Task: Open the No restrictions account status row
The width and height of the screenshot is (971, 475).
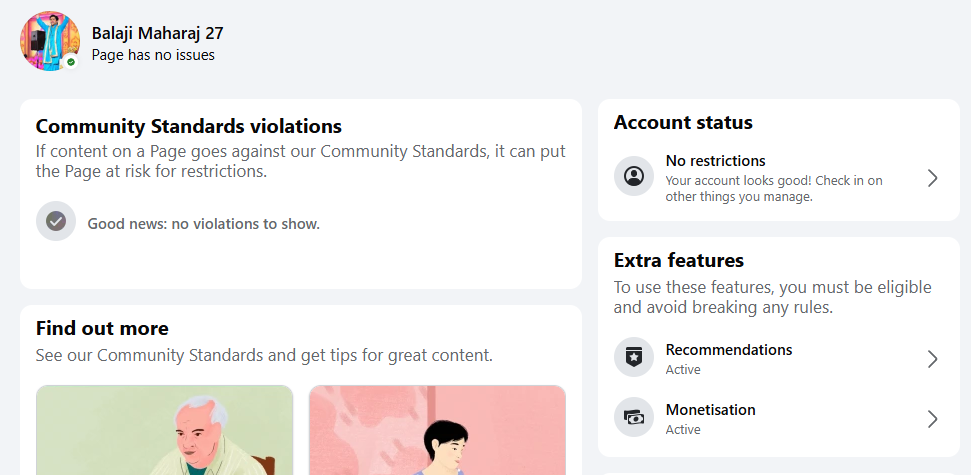Action: coord(779,178)
